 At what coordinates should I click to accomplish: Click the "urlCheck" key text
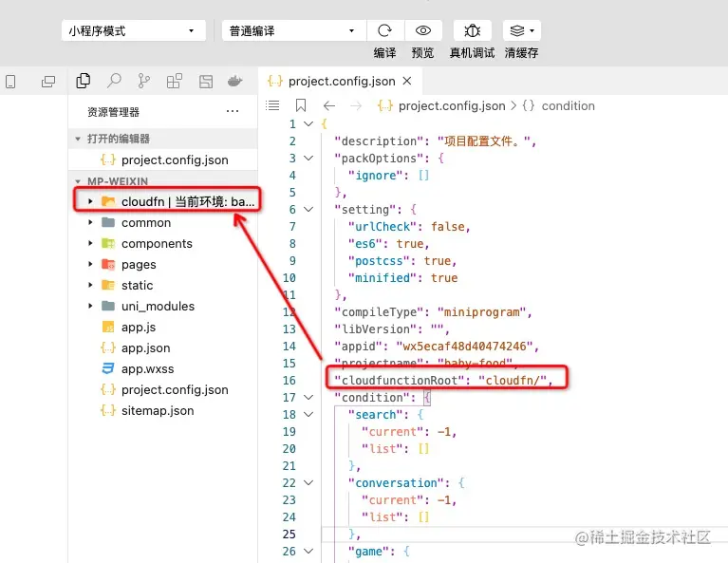click(x=383, y=227)
